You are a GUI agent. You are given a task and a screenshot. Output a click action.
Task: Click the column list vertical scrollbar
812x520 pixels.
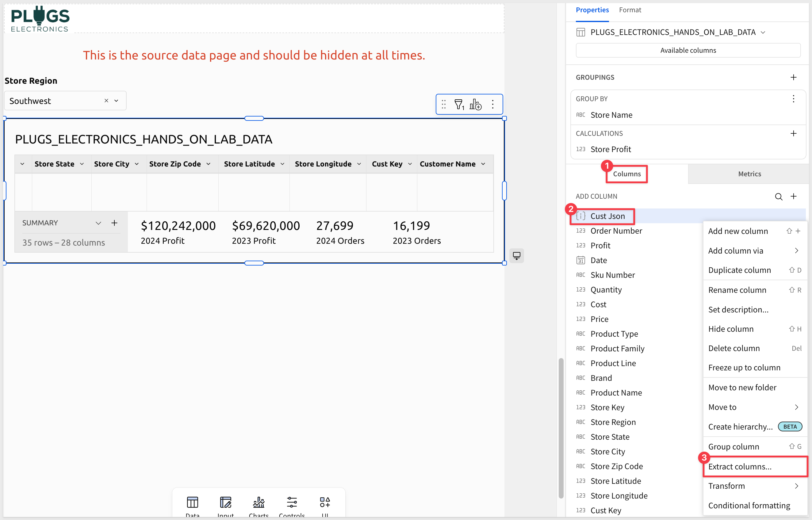point(561,427)
